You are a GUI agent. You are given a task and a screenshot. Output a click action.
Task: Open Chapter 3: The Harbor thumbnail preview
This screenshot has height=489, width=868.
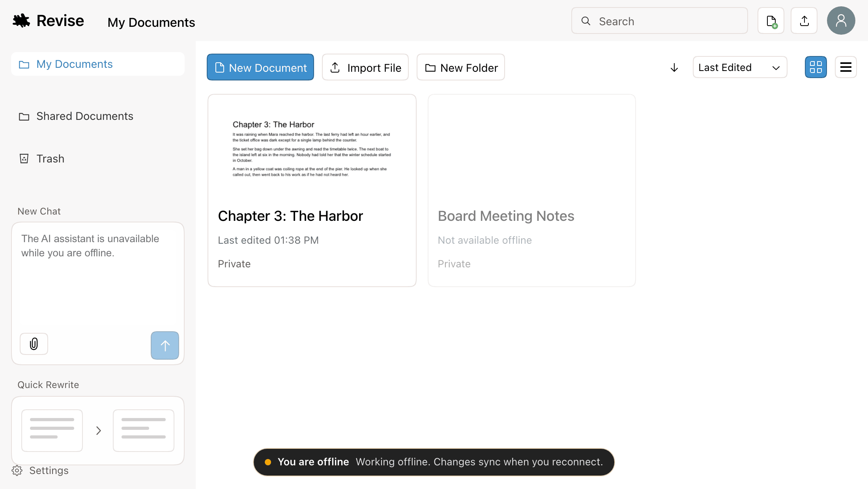[x=312, y=149]
